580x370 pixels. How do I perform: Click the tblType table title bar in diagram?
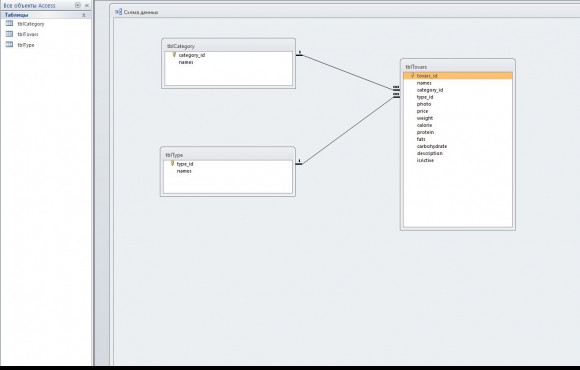pyautogui.click(x=227, y=155)
